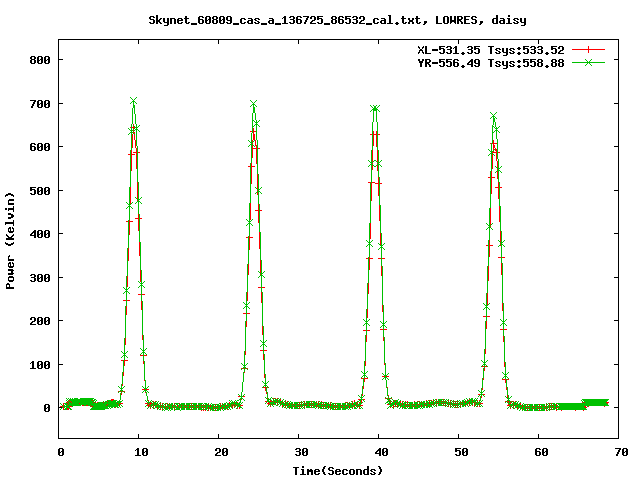Click y-axis tick label 300

coord(40,278)
